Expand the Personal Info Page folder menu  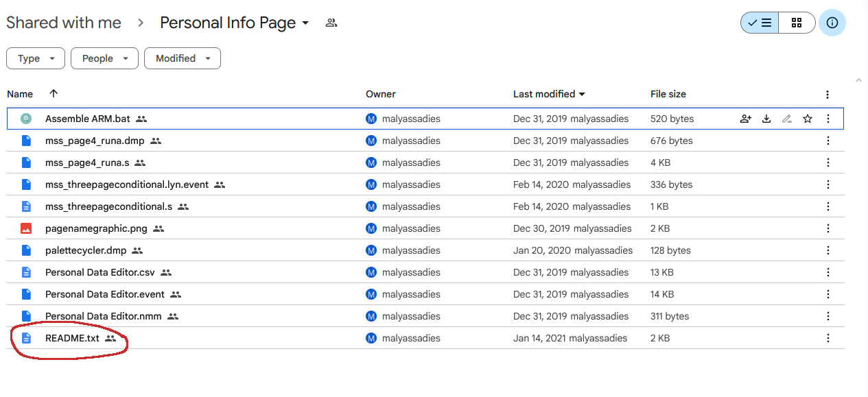(305, 23)
